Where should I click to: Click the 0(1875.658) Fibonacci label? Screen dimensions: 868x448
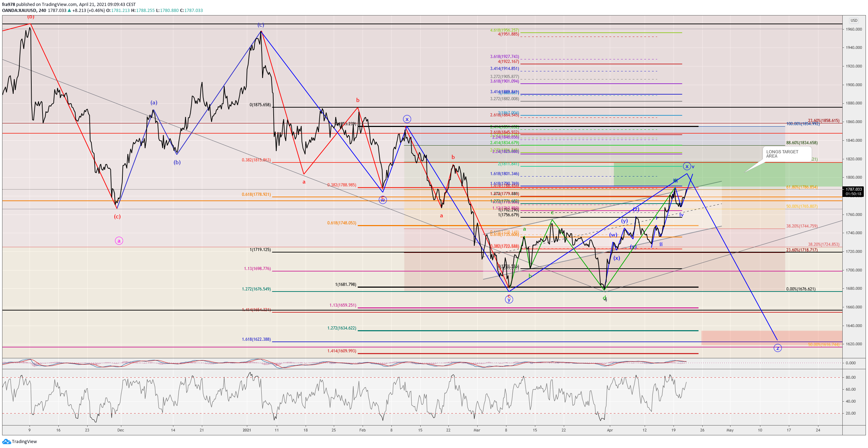point(260,105)
